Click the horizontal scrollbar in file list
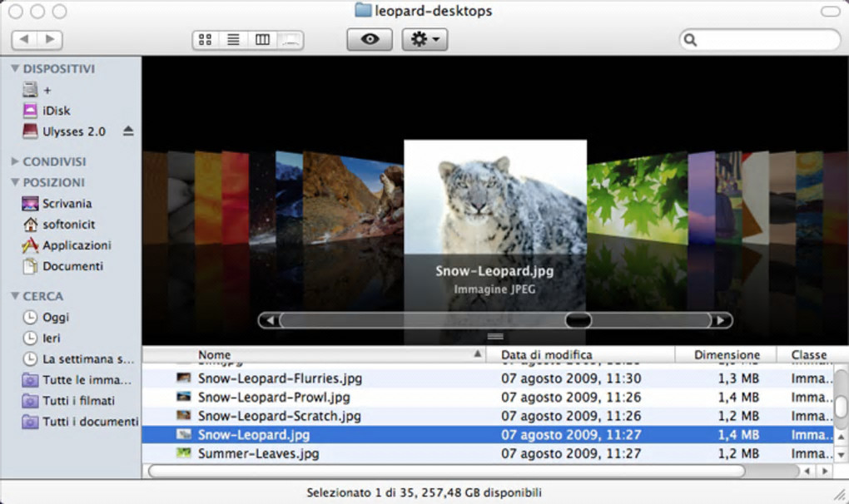 tap(447, 471)
